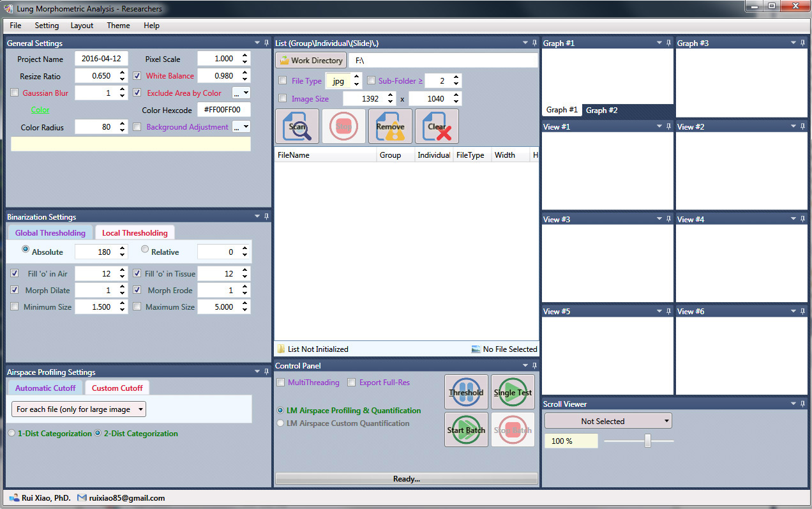Click the Scroll Viewer zoom slider handle

point(647,441)
